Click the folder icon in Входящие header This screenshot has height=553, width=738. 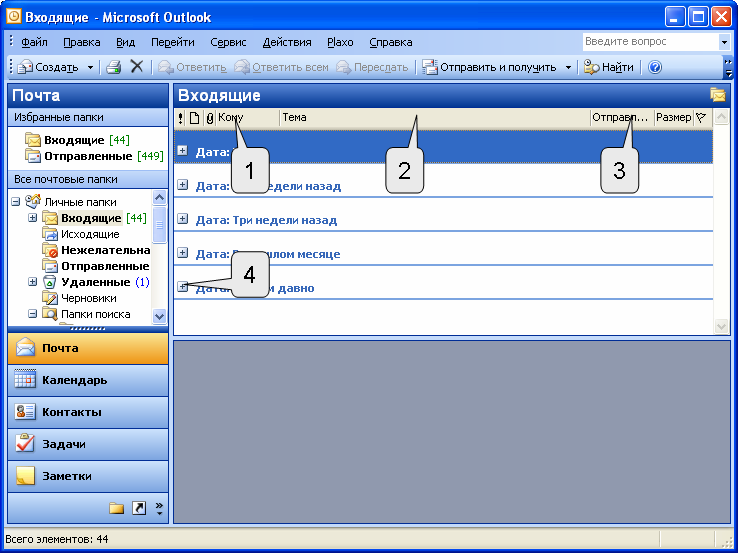[718, 95]
